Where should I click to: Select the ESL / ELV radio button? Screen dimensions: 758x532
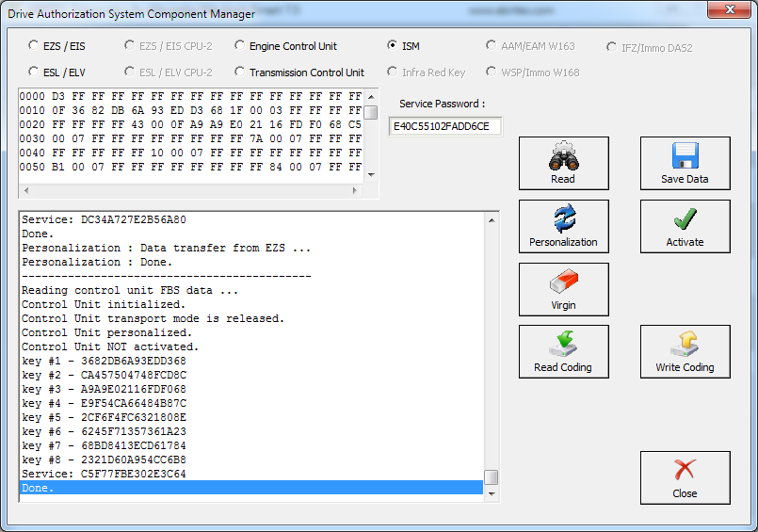(x=33, y=72)
